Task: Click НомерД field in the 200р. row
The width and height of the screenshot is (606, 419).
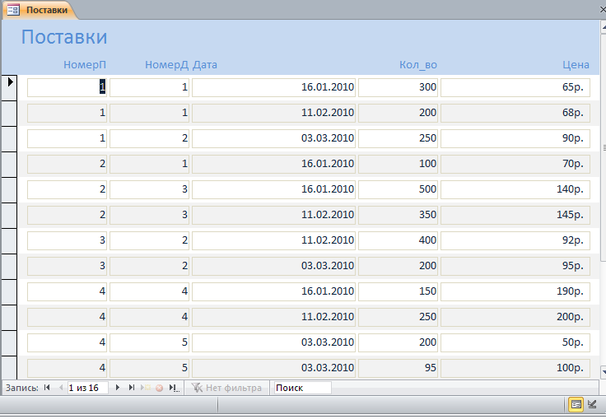Action: pos(149,317)
